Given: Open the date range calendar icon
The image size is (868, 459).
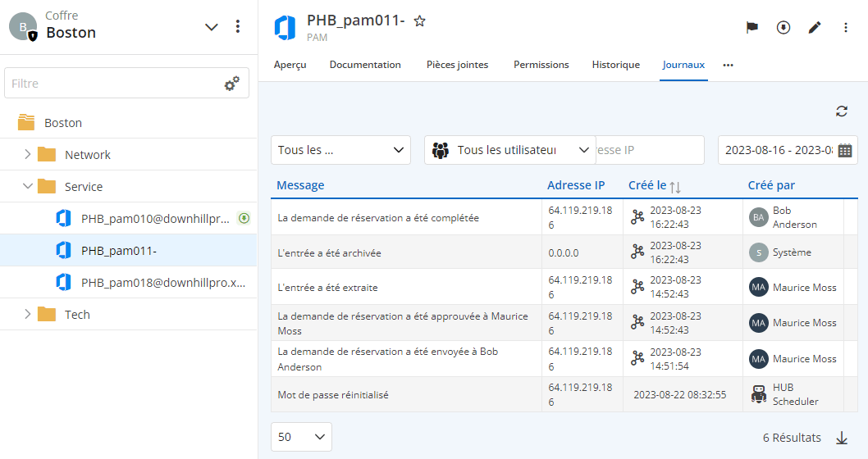Looking at the screenshot, I should point(845,151).
